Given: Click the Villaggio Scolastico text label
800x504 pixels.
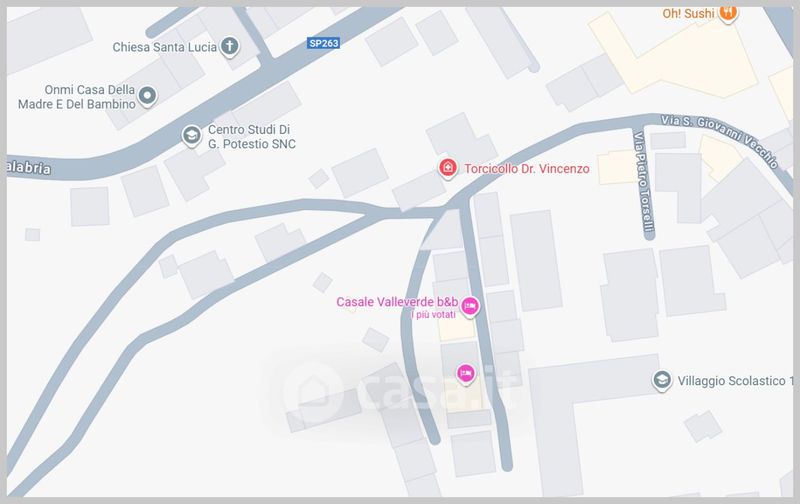Looking at the screenshot, I should pos(735,381).
